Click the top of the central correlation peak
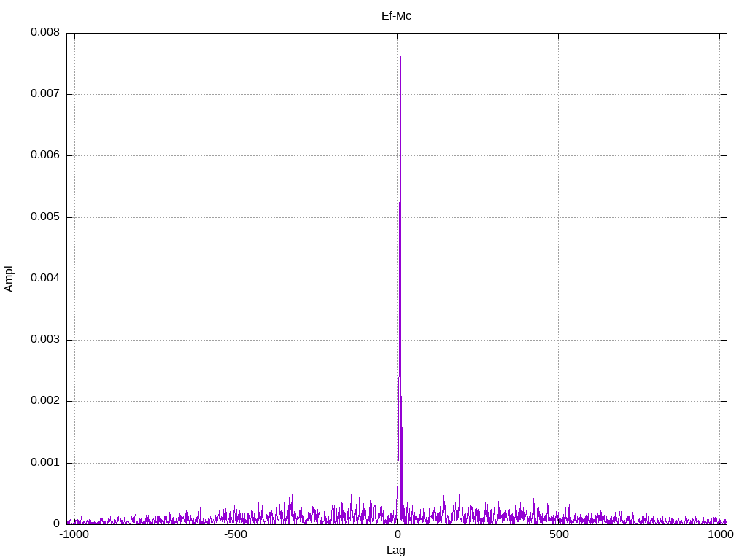The image size is (747, 560). tap(400, 57)
